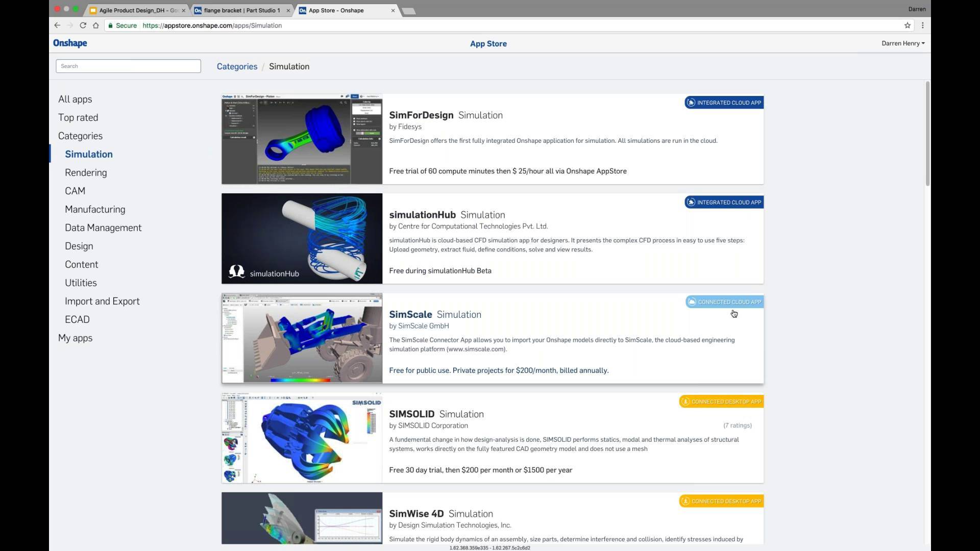Open the SimScale app thumbnail
Screen dimensions: 980x551
click(302, 338)
